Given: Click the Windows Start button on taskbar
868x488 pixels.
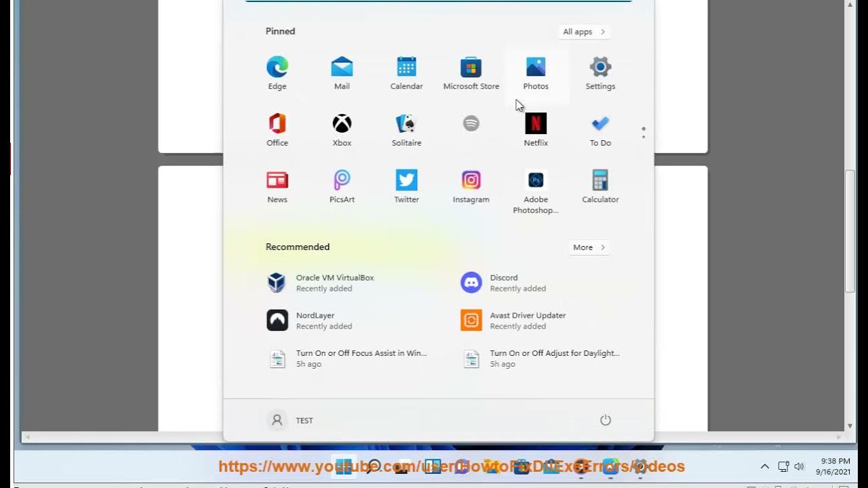Looking at the screenshot, I should tap(344, 466).
